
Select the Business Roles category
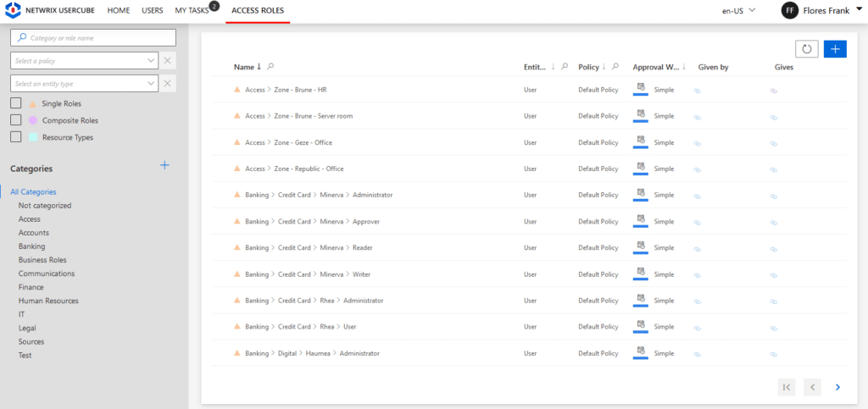pos(42,260)
